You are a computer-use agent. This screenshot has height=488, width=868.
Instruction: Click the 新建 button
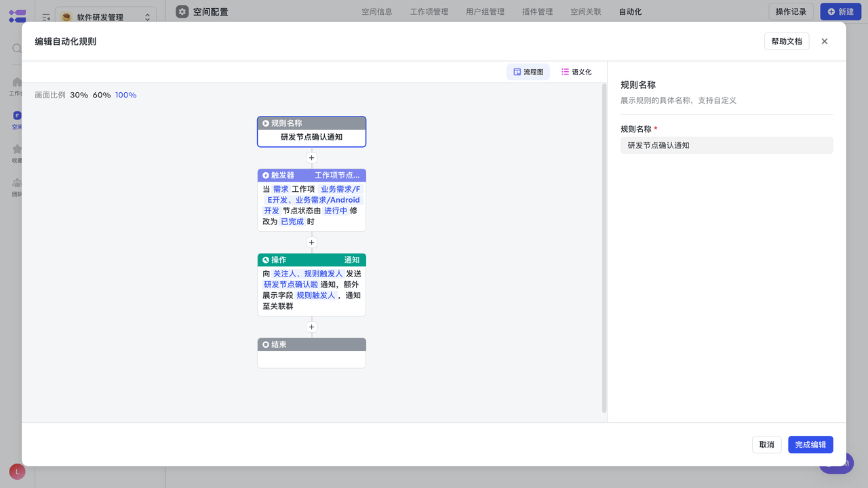click(841, 12)
